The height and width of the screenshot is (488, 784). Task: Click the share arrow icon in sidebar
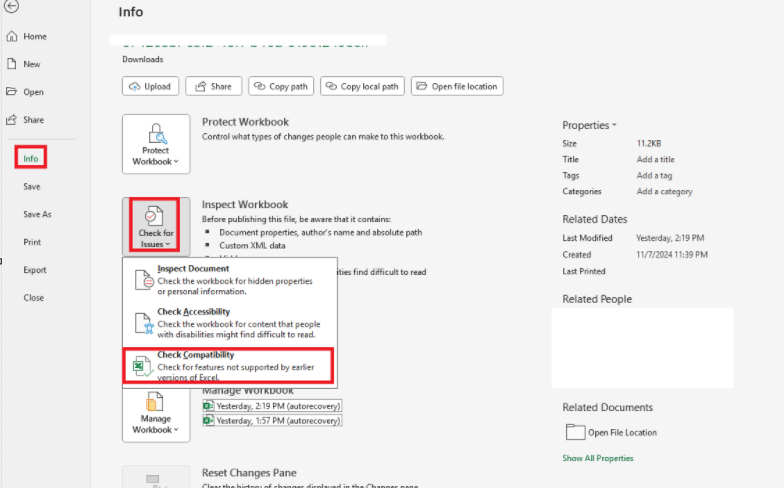click(12, 120)
